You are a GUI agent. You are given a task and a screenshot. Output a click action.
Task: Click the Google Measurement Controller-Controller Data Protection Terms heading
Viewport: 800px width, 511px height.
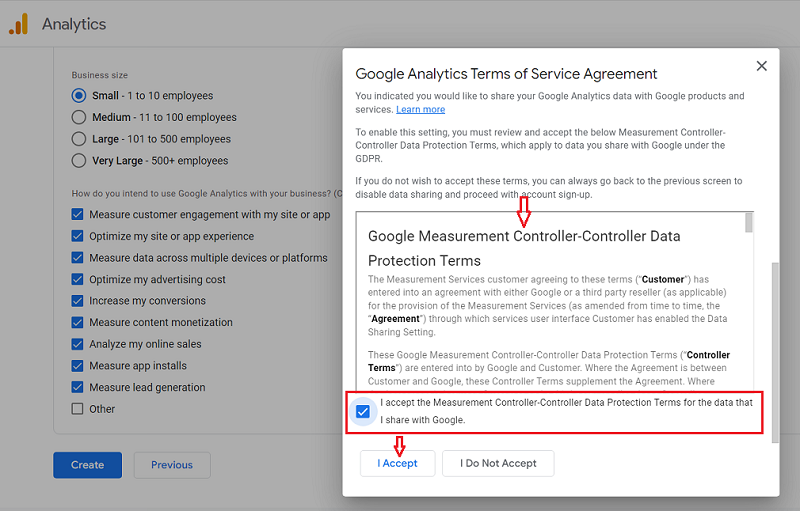click(524, 248)
